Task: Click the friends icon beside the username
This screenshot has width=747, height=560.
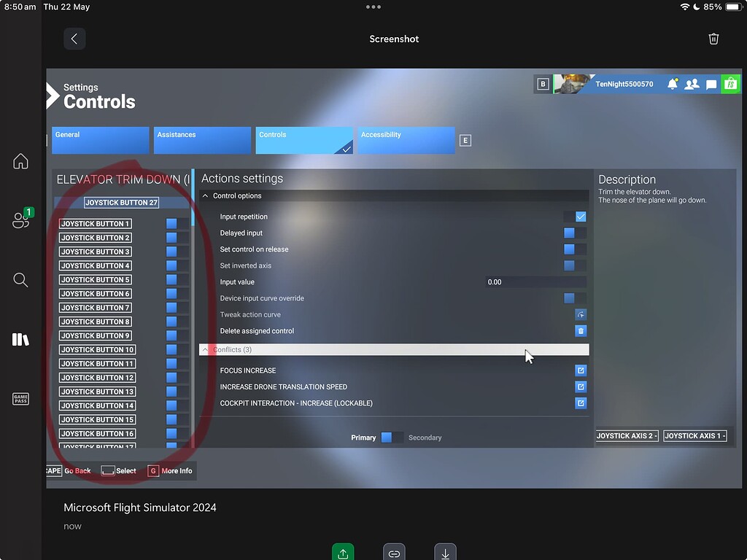Action: pyautogui.click(x=692, y=84)
